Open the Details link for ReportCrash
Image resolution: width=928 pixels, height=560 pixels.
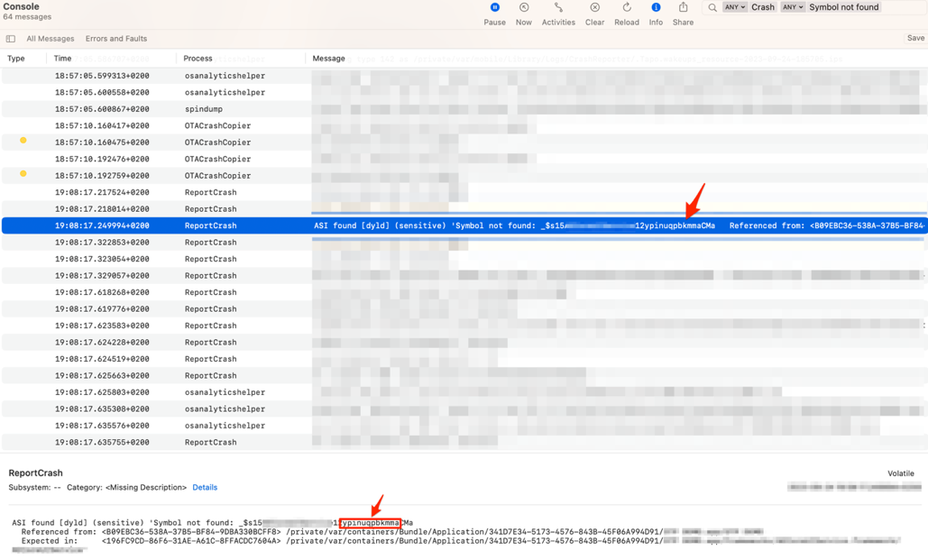[x=205, y=487]
